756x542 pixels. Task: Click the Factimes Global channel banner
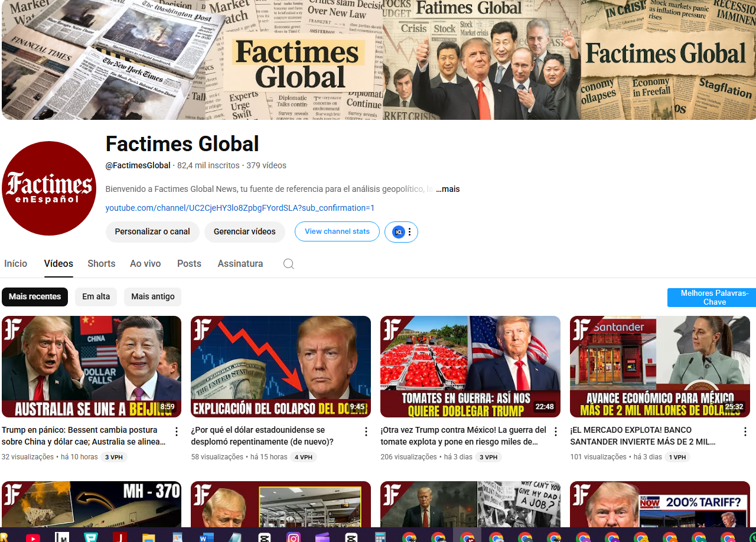tap(378, 60)
